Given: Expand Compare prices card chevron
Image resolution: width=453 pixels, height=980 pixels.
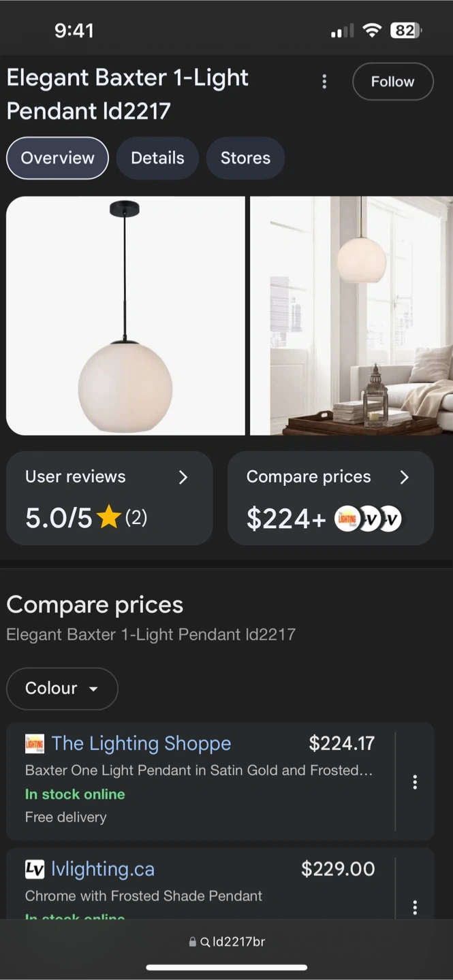Looking at the screenshot, I should tap(404, 477).
